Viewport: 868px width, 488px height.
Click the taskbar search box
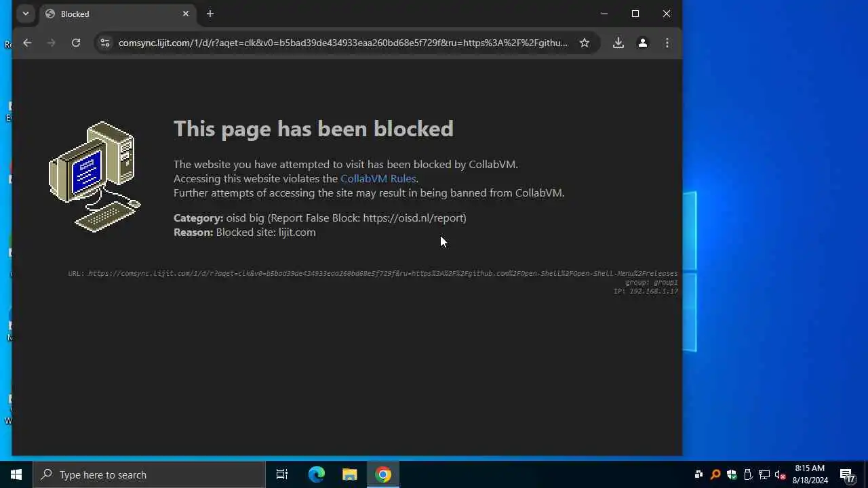pos(149,474)
